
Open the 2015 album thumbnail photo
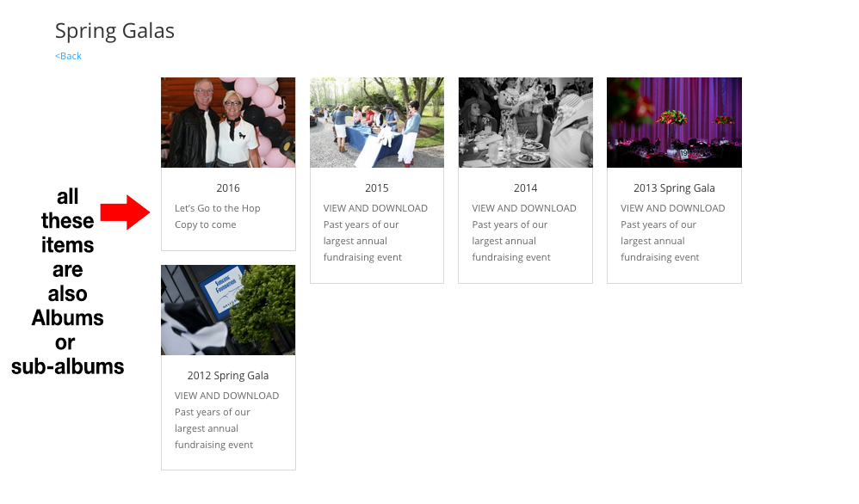click(x=377, y=123)
